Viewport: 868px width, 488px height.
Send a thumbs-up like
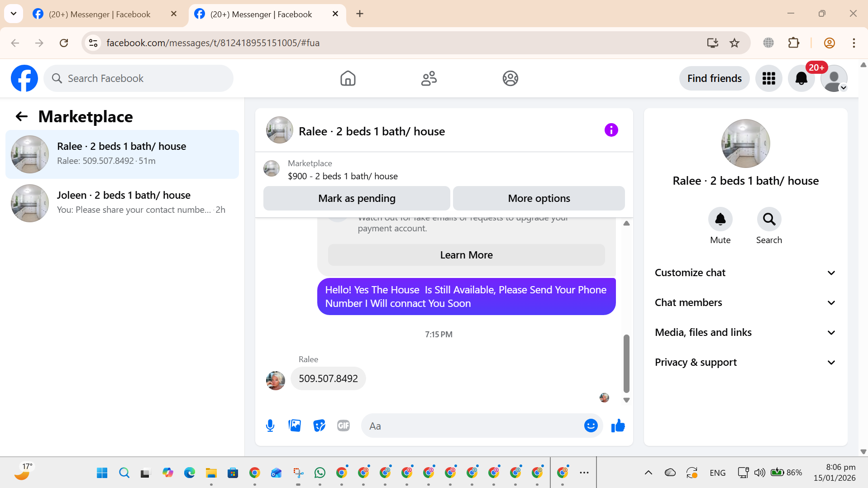[618, 426]
